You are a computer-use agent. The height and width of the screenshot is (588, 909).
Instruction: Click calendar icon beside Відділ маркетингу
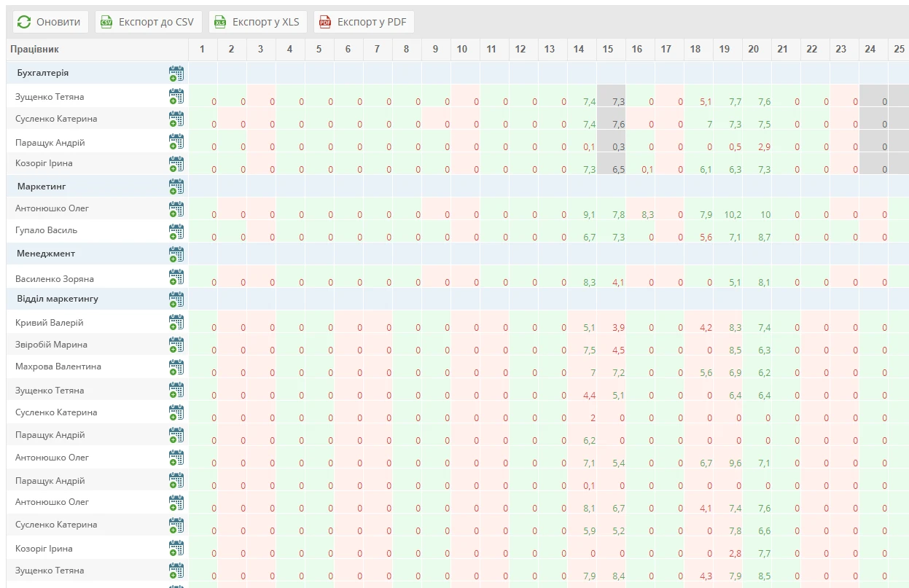click(x=176, y=299)
